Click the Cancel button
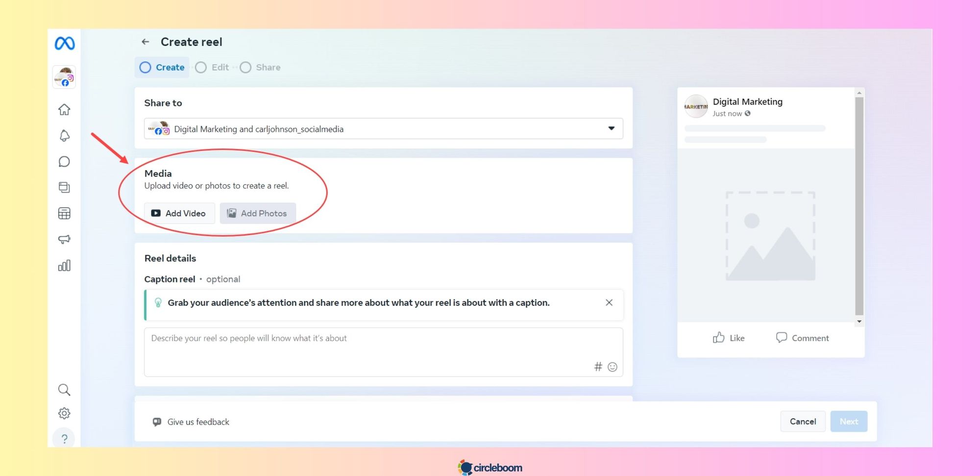The height and width of the screenshot is (476, 980). pos(803,421)
